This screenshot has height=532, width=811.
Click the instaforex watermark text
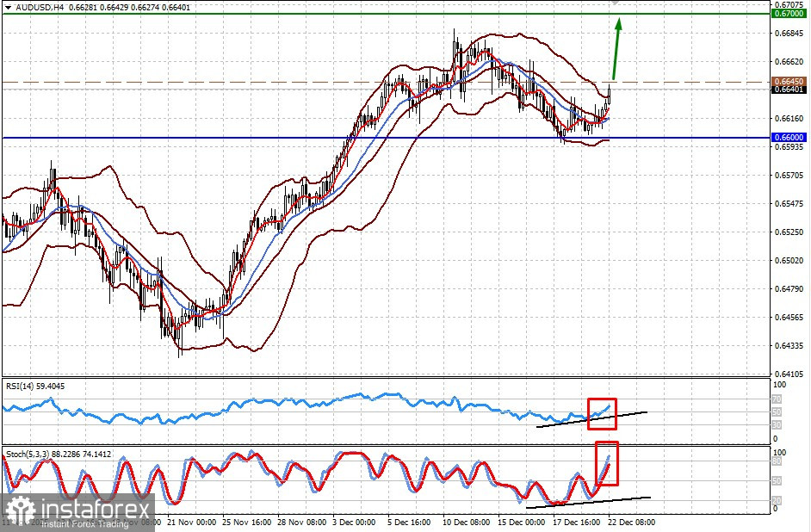[96, 510]
